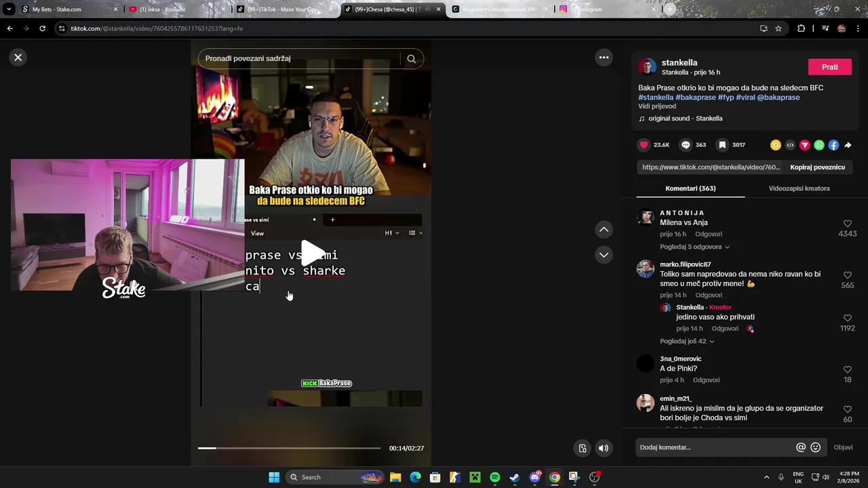
Task: Open Chrome media controls icon
Action: [825, 28]
